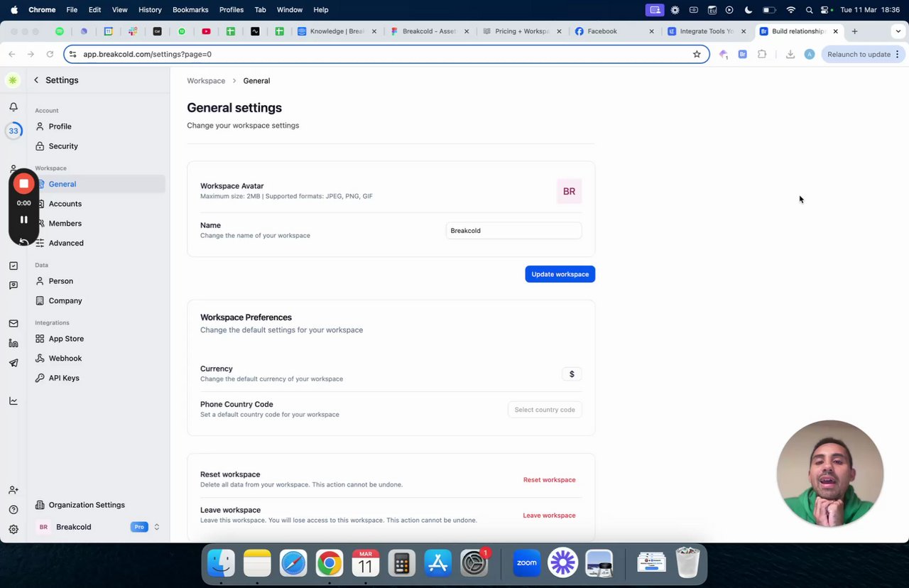The image size is (909, 588).
Task: Click the Update workspace button
Action: [560, 274]
